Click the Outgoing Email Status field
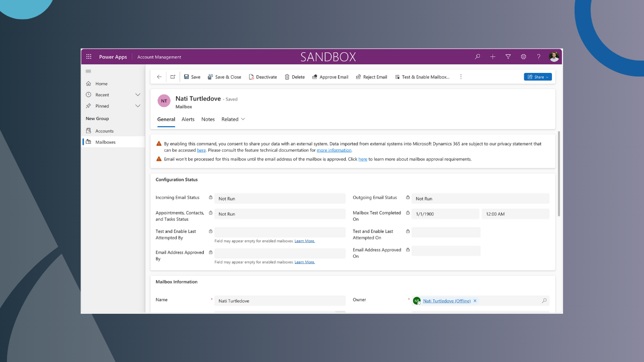This screenshot has width=644, height=362. (480, 199)
